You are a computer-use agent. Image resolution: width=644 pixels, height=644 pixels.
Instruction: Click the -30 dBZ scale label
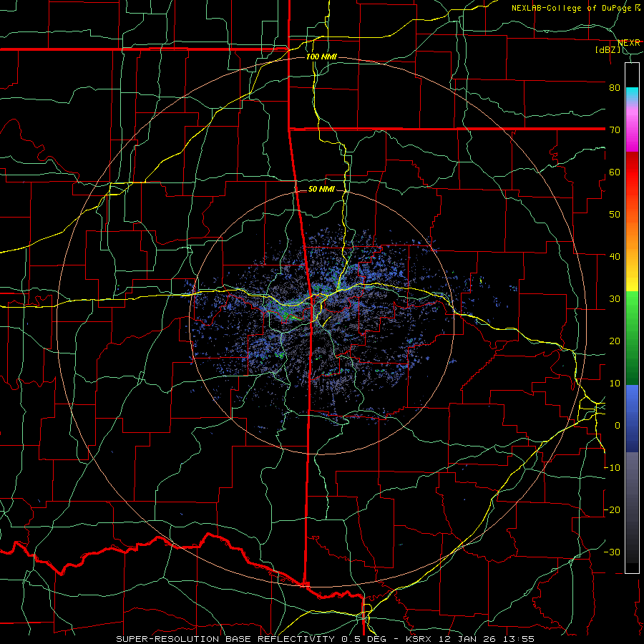coord(612,552)
